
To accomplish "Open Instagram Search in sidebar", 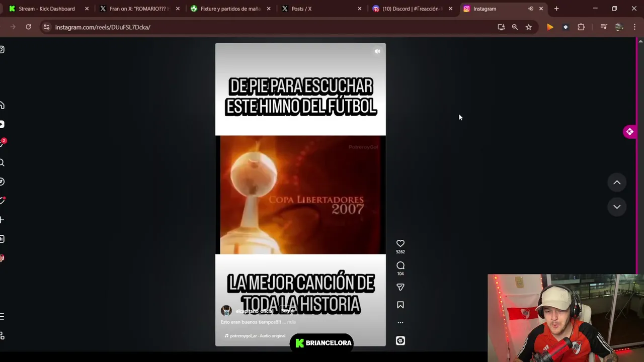I will point(2,162).
